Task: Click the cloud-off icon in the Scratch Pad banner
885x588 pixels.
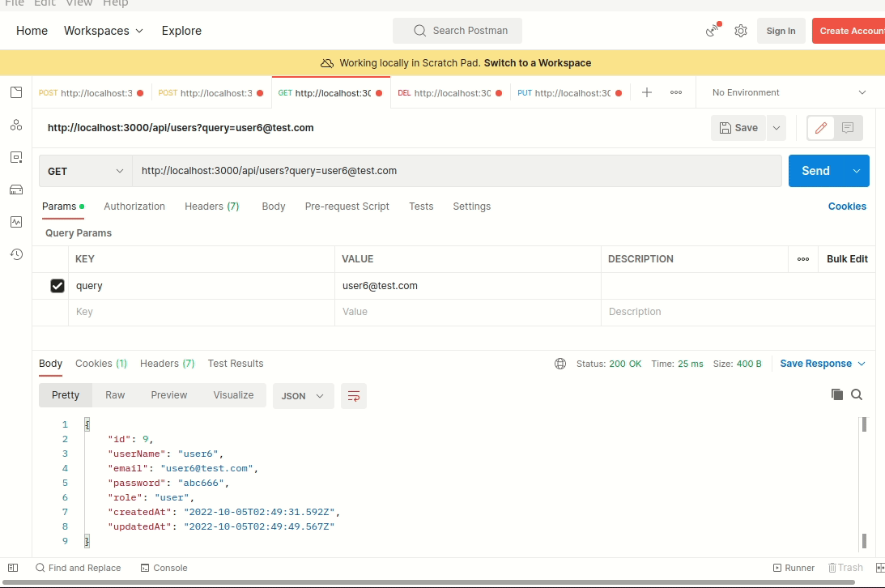Action: 327,63
